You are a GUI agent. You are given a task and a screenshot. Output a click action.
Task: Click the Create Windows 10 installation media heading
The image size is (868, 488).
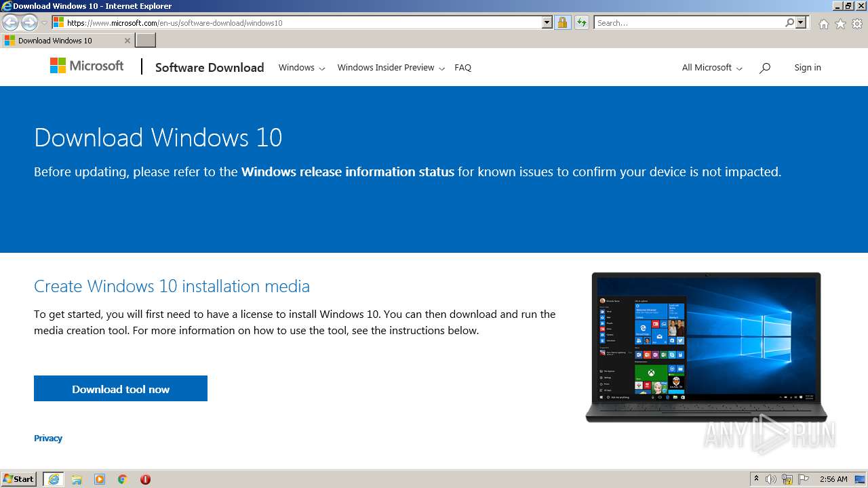click(x=172, y=286)
